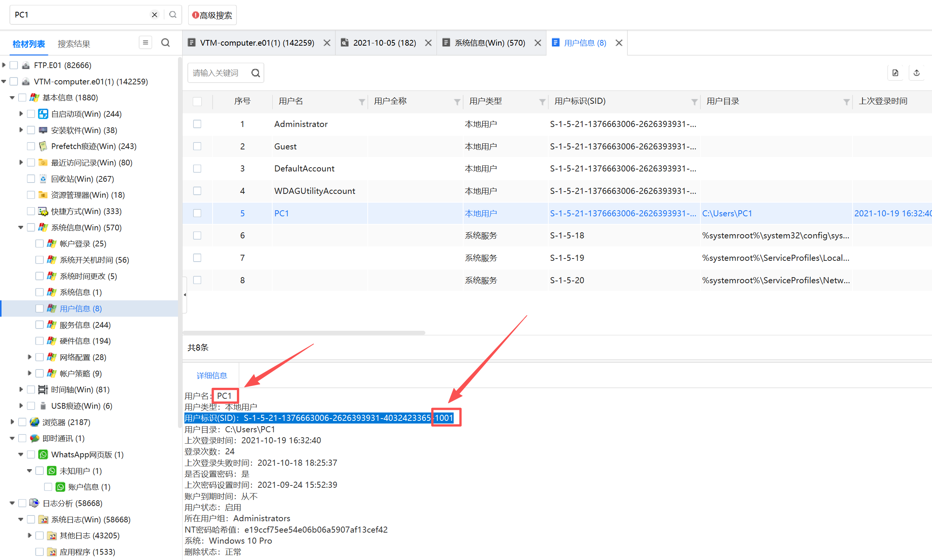
Task: Expand the FTP.E01 tree node
Action: click(x=4, y=65)
